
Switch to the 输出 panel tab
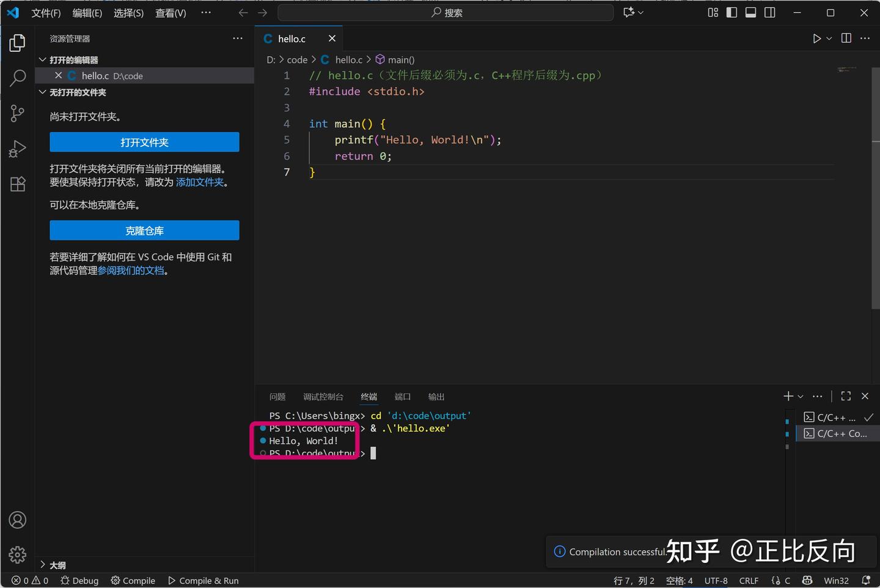tap(436, 396)
